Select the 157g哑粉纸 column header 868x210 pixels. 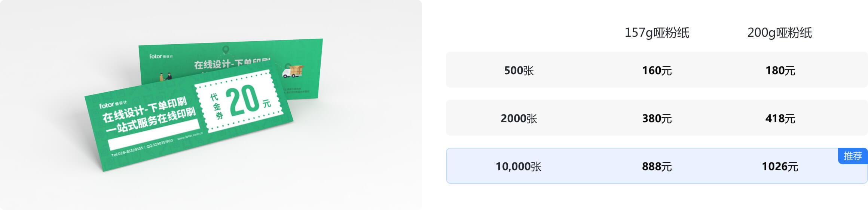pos(657,33)
